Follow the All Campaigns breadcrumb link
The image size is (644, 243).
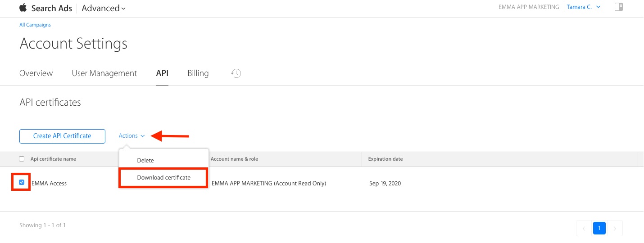click(35, 25)
